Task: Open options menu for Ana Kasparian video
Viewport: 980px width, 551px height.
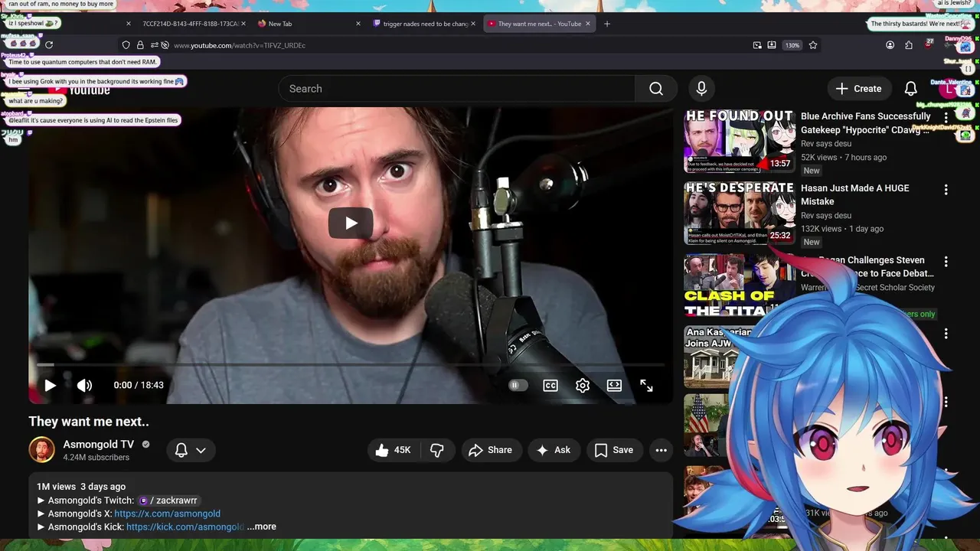Action: [x=946, y=334]
